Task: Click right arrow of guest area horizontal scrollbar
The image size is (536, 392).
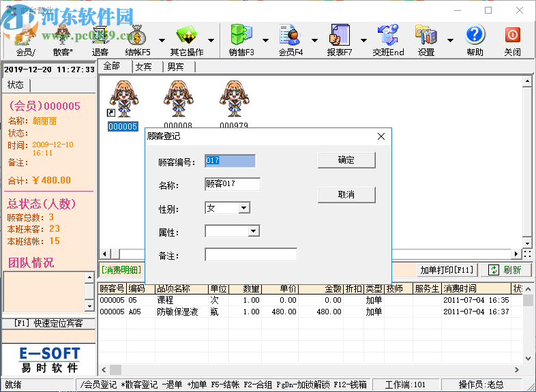Action: (516, 254)
